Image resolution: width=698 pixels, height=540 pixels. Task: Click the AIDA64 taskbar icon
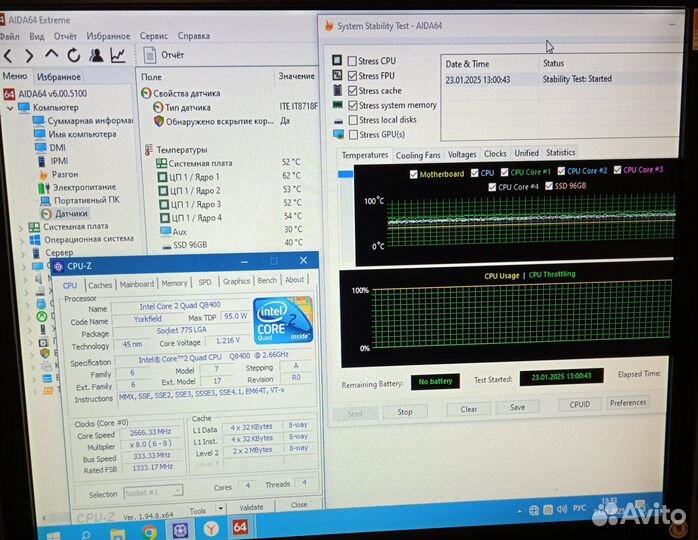pyautogui.click(x=240, y=527)
